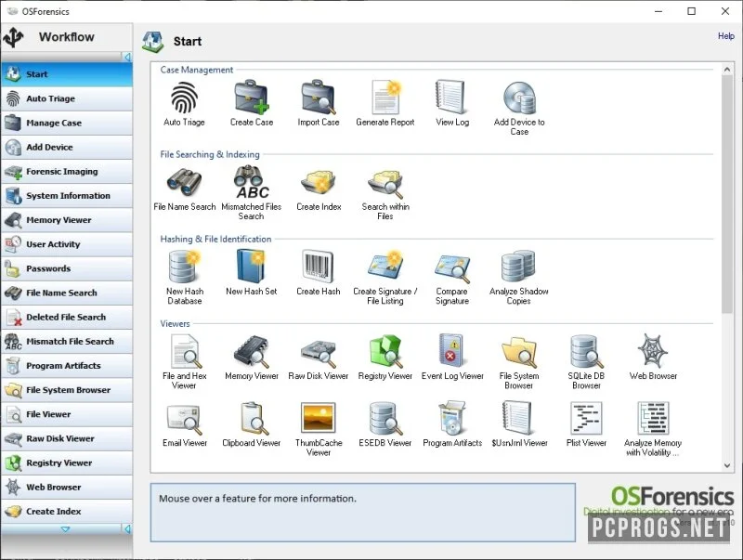Collapse the Workflow sidebar with the top arrow
This screenshot has height=560, width=743.
click(127, 57)
